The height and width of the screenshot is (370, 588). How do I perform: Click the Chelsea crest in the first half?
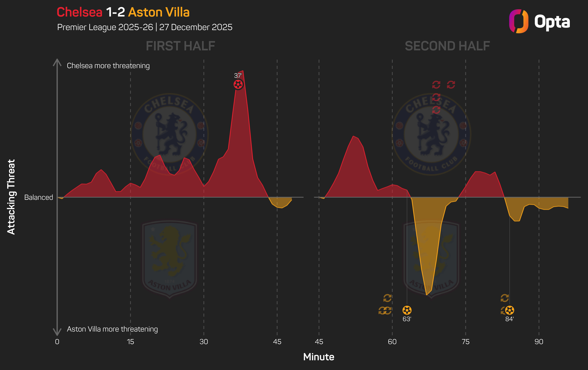169,134
